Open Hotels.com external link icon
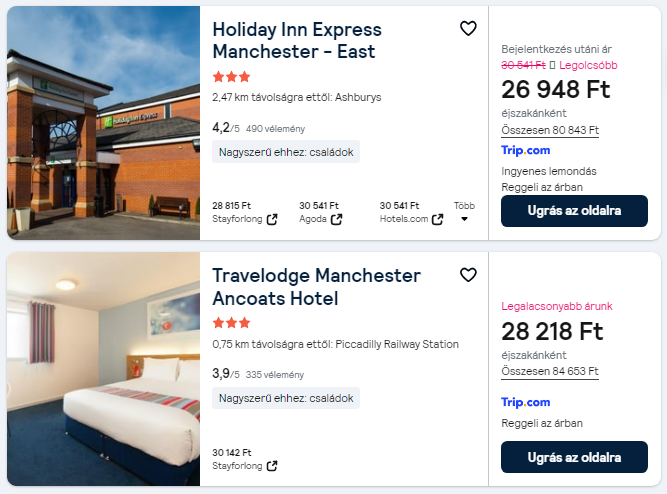Image resolution: width=667 pixels, height=494 pixels. (x=437, y=219)
